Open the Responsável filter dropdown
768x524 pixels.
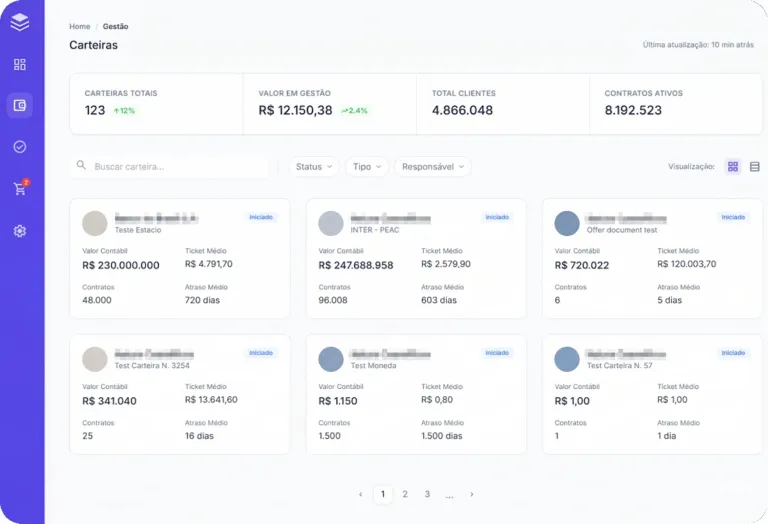coord(433,167)
